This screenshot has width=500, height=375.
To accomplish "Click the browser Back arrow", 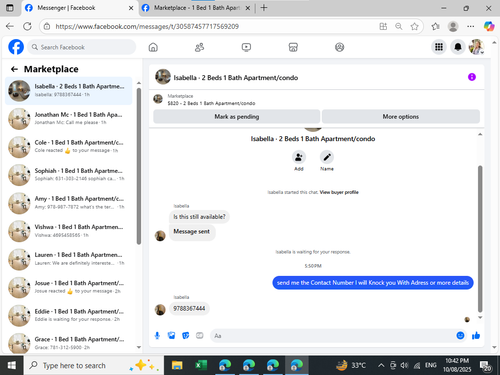I will (x=10, y=26).
